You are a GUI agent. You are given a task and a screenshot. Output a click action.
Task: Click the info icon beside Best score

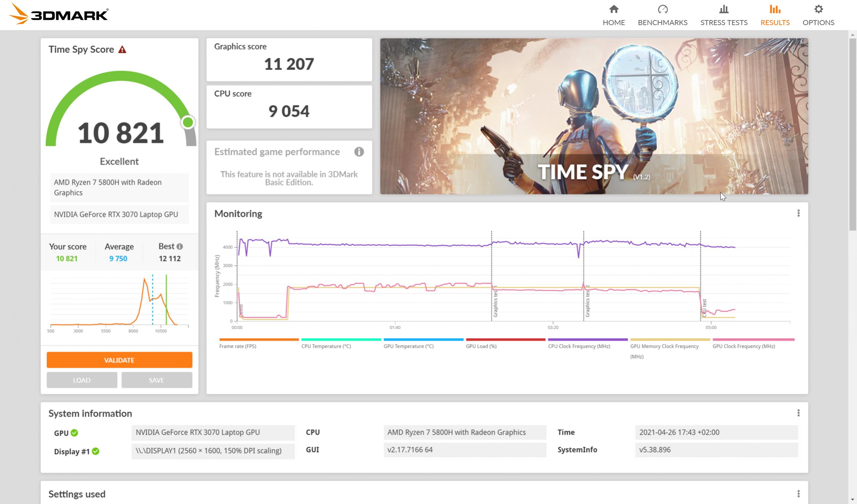(181, 246)
